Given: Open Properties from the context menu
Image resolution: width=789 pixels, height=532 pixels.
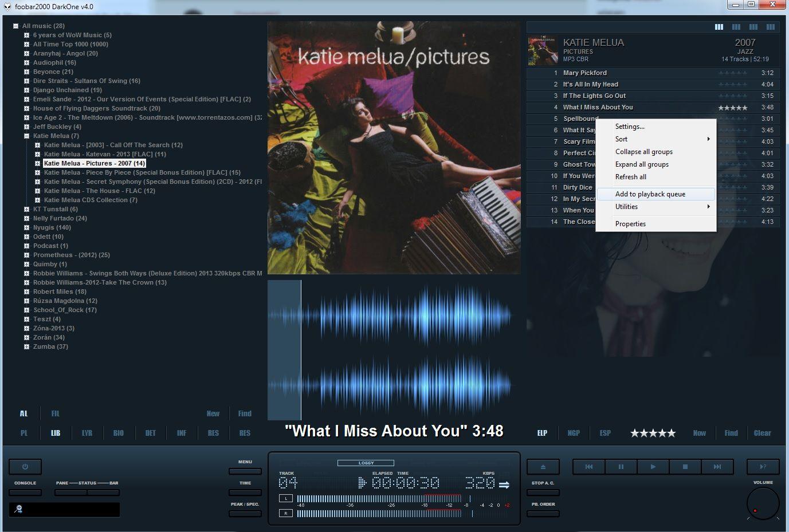Looking at the screenshot, I should (x=656, y=224).
